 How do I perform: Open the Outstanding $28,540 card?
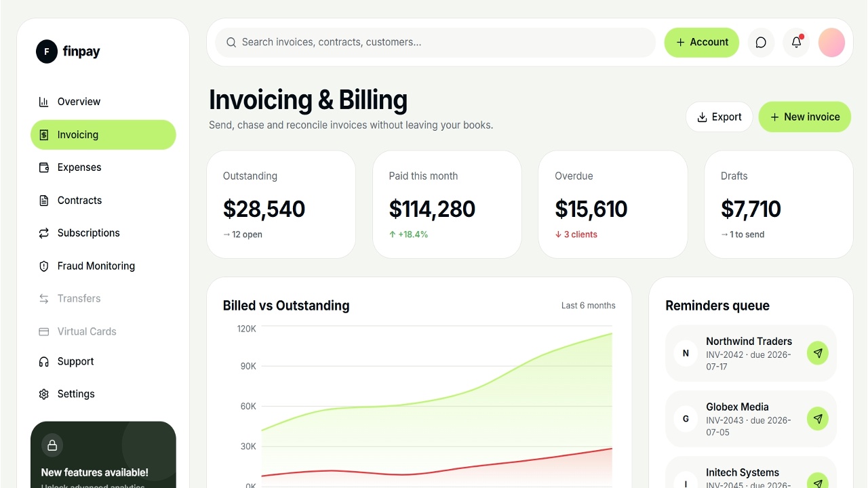pos(281,205)
